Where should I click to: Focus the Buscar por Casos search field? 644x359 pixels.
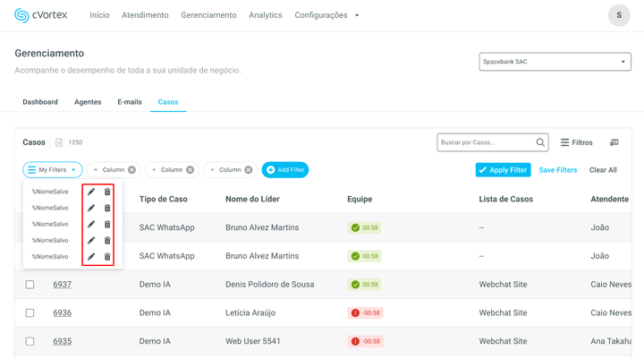485,142
